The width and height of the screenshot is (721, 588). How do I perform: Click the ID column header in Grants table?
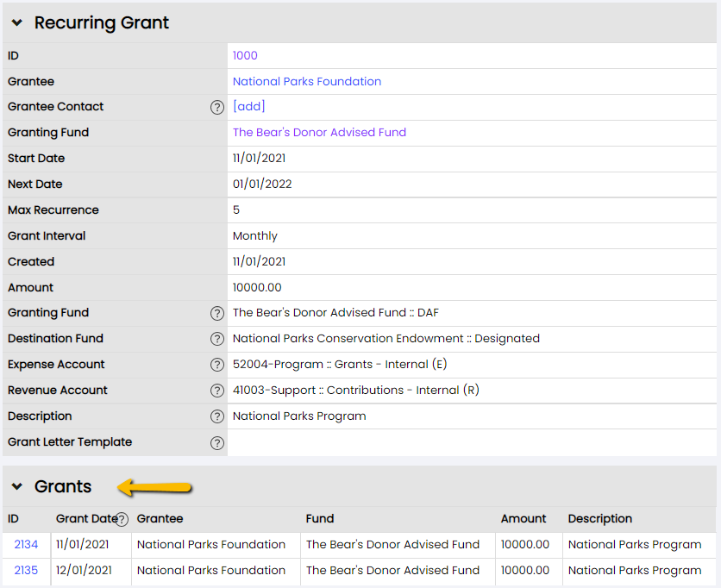tap(13, 518)
